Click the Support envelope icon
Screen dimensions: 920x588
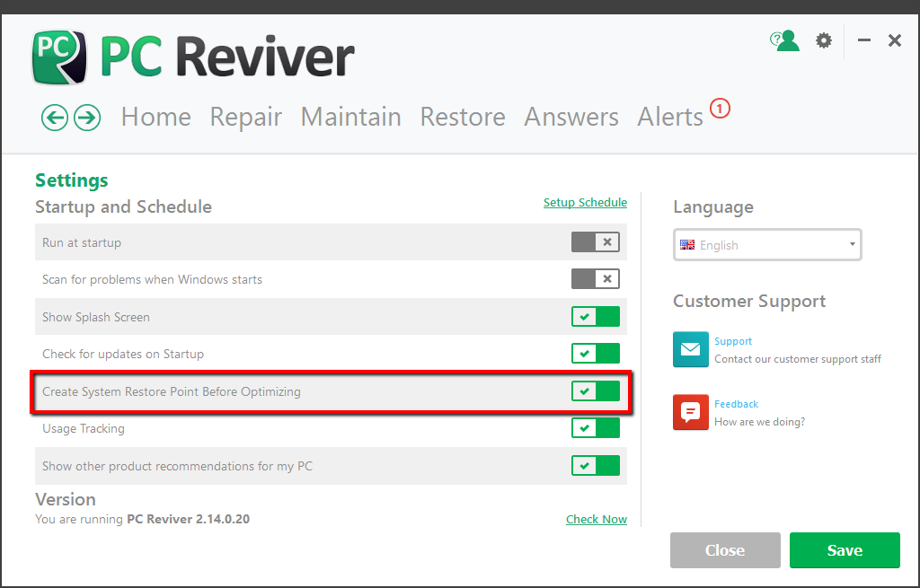(691, 349)
